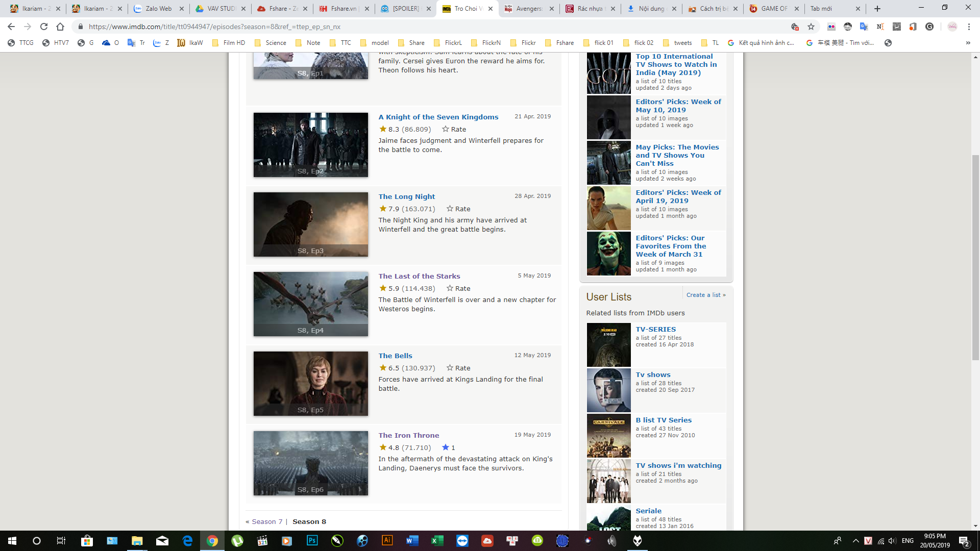The width and height of the screenshot is (980, 551).
Task: Click the S8, Ep3 episode thumbnail
Action: pos(310,224)
